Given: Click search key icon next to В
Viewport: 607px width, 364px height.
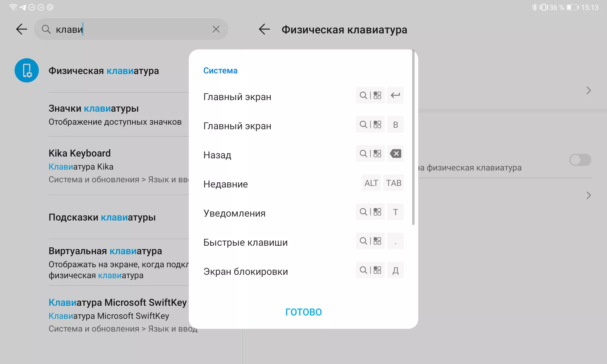Looking at the screenshot, I should click(x=370, y=125).
